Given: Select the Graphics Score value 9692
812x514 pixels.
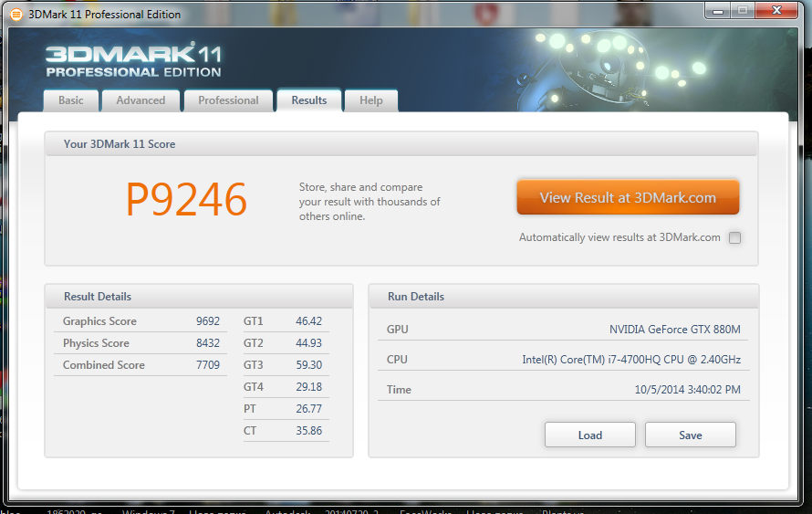Looking at the screenshot, I should point(208,321).
